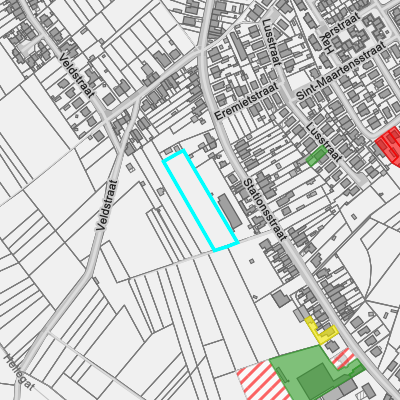Click the Hellegat label at bottom left
This screenshot has height=400, width=400.
coord(19,372)
